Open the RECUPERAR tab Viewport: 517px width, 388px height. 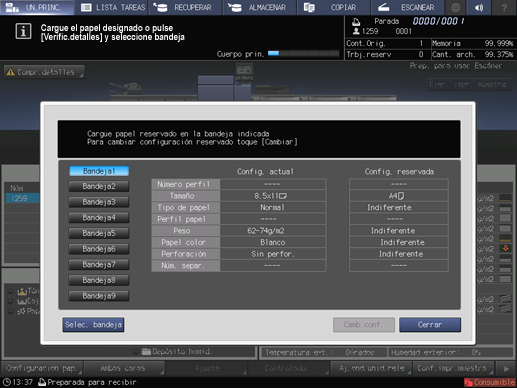[185, 7]
